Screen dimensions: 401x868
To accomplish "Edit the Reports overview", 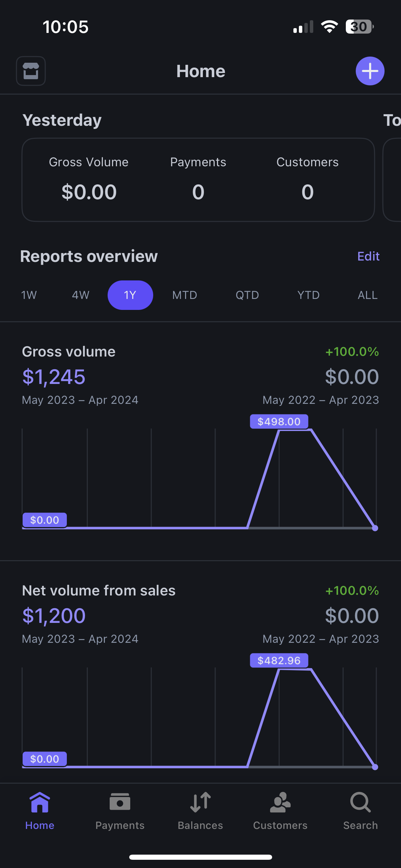I will (368, 256).
